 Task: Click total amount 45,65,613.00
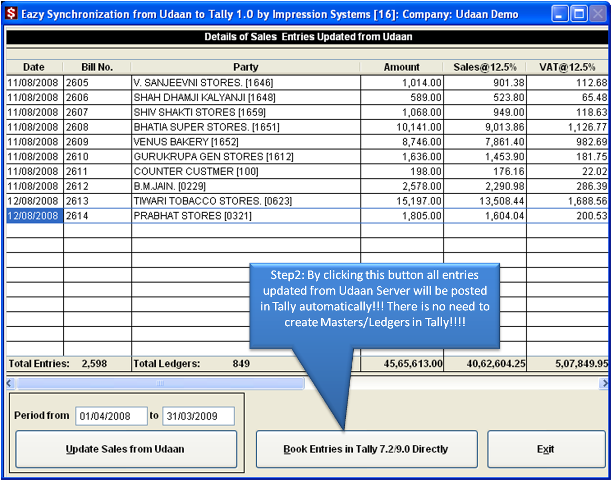[402, 364]
